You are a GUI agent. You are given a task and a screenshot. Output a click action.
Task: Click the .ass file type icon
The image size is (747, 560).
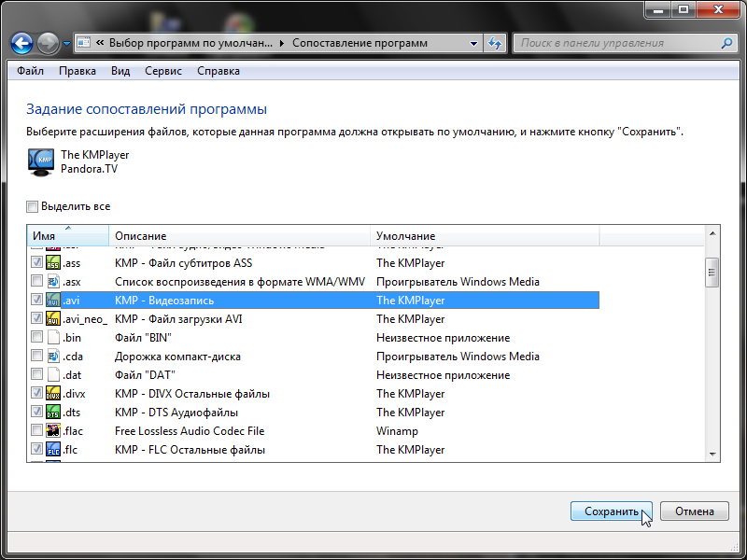pyautogui.click(x=53, y=263)
